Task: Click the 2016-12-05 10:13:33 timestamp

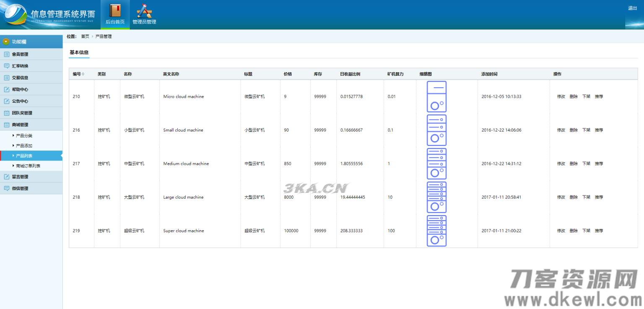Action: (x=501, y=96)
